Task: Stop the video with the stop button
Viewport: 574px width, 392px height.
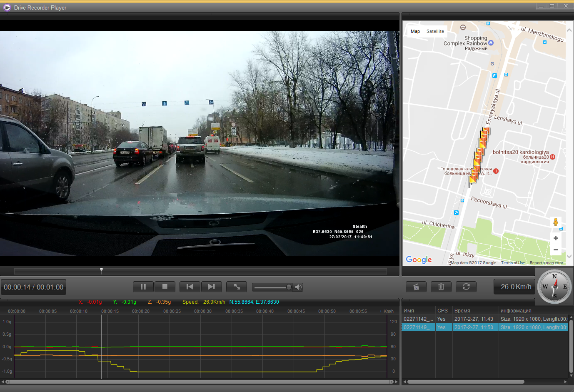Action: coord(165,287)
